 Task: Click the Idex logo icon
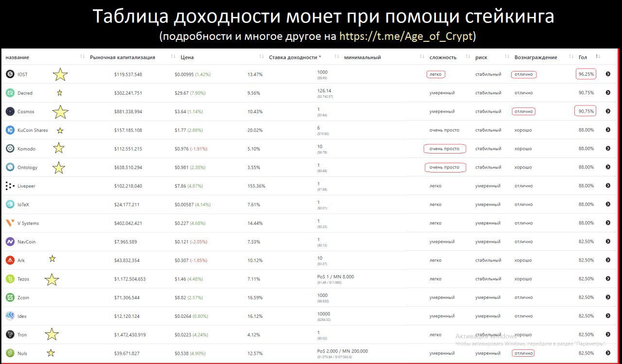point(10,316)
